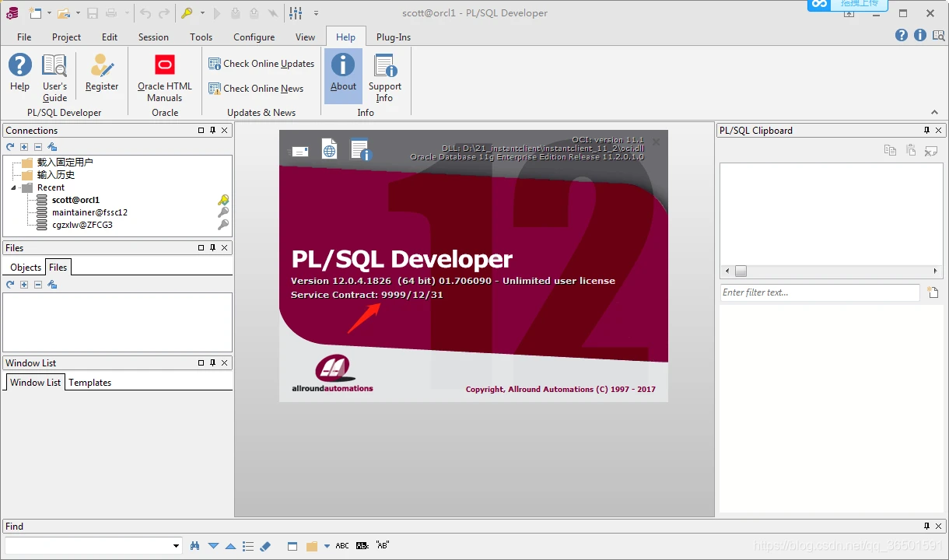Click the log on key icon in top toolbar
Screen dimensions: 949x560
[187, 13]
